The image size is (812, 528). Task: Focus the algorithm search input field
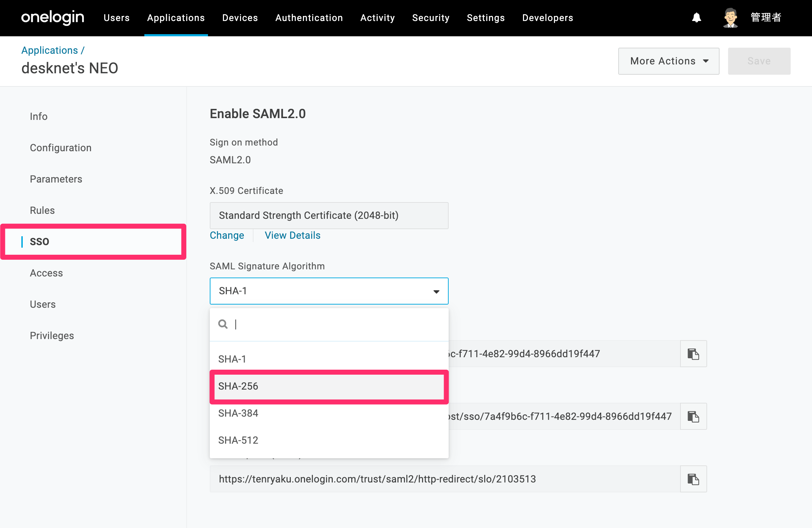(x=338, y=324)
